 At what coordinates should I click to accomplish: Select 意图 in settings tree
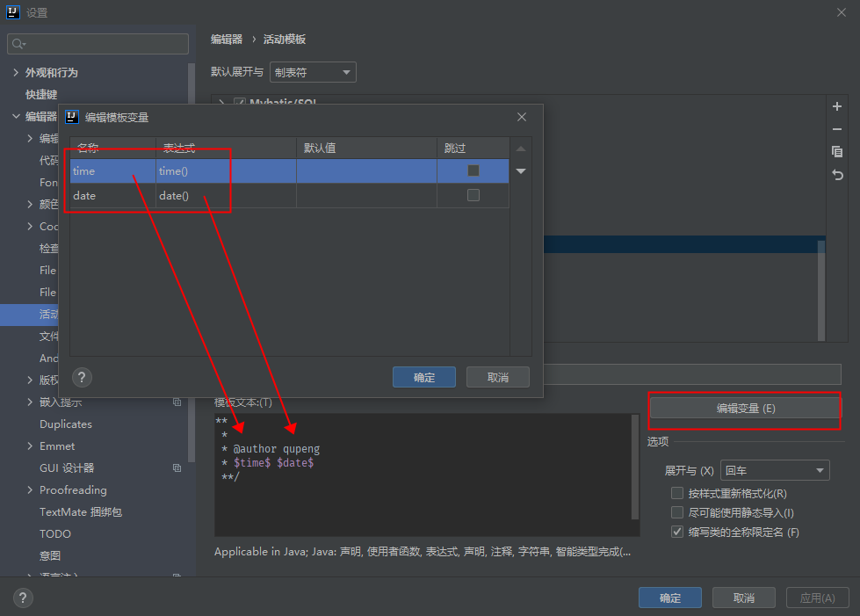click(50, 555)
